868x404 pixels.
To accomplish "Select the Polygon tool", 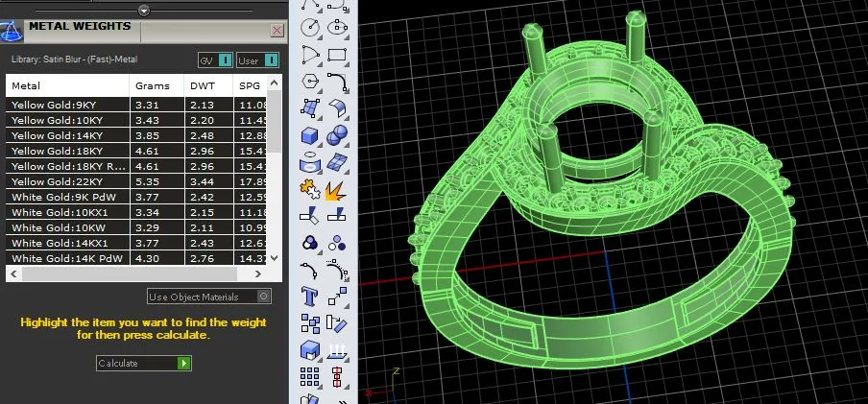I will (311, 82).
